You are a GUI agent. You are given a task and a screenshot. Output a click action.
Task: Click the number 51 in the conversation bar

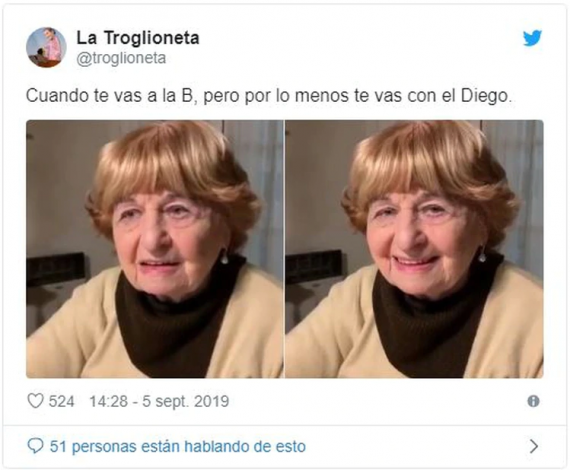(x=58, y=446)
